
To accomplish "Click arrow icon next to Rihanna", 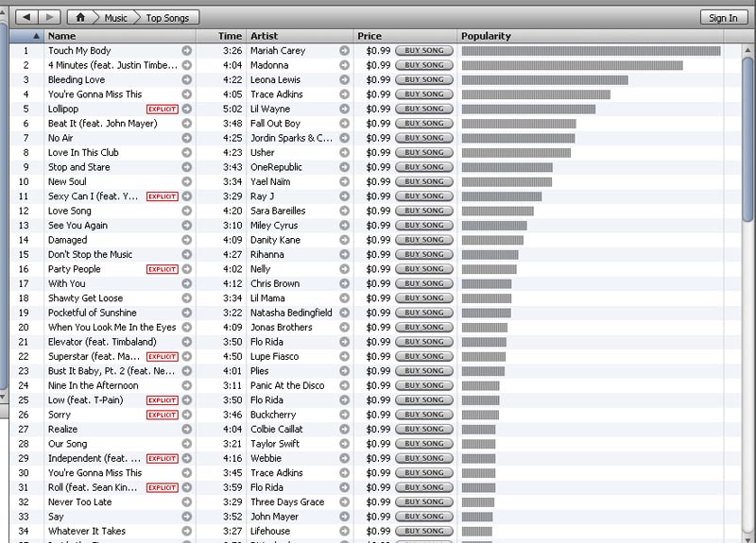I will point(344,254).
